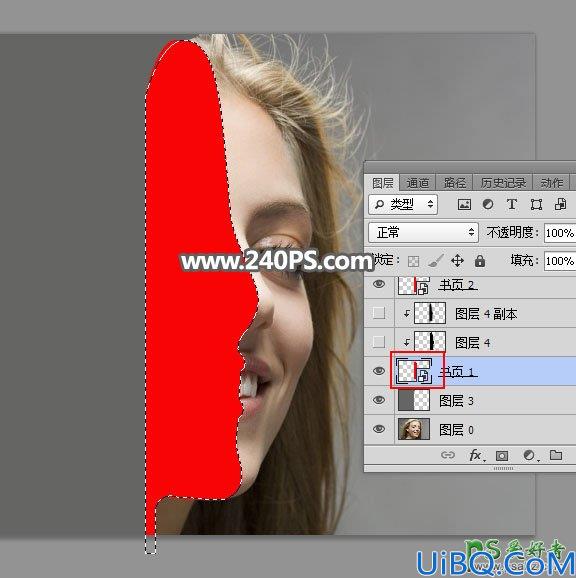This screenshot has height=578, width=576.
Task: Switch to the 路径 tab
Action: (x=454, y=182)
